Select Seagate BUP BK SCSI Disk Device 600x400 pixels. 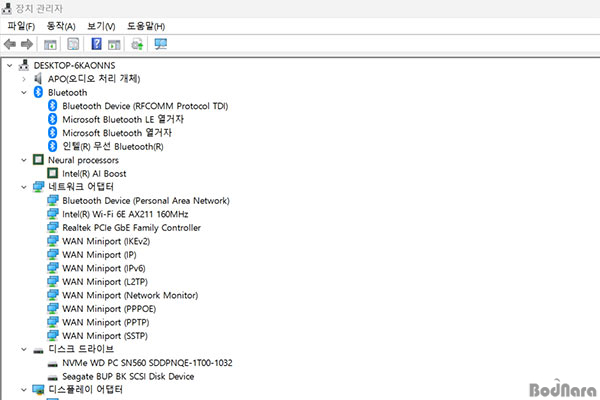tap(128, 377)
